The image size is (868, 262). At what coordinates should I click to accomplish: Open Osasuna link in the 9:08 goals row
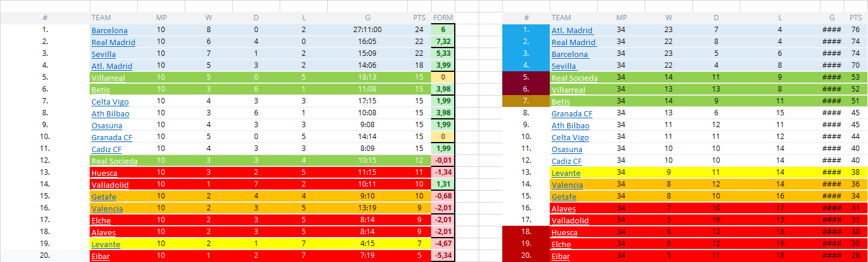pos(107,125)
